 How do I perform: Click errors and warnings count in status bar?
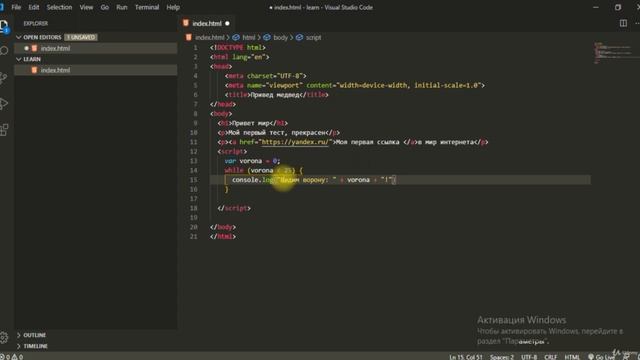click(12, 357)
